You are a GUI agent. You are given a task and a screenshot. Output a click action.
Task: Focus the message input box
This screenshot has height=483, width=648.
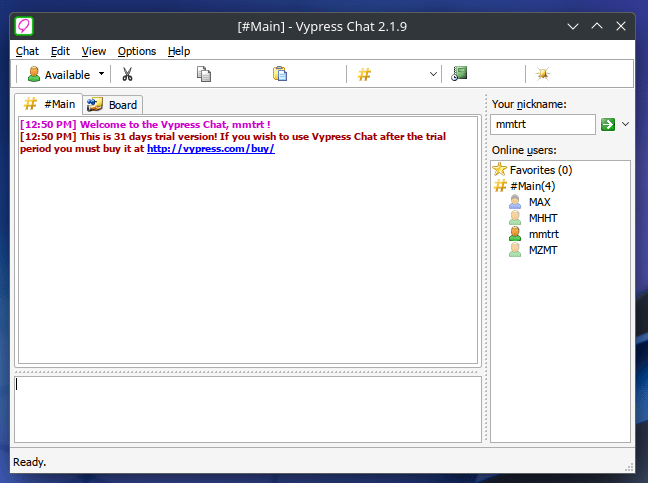coord(248,409)
